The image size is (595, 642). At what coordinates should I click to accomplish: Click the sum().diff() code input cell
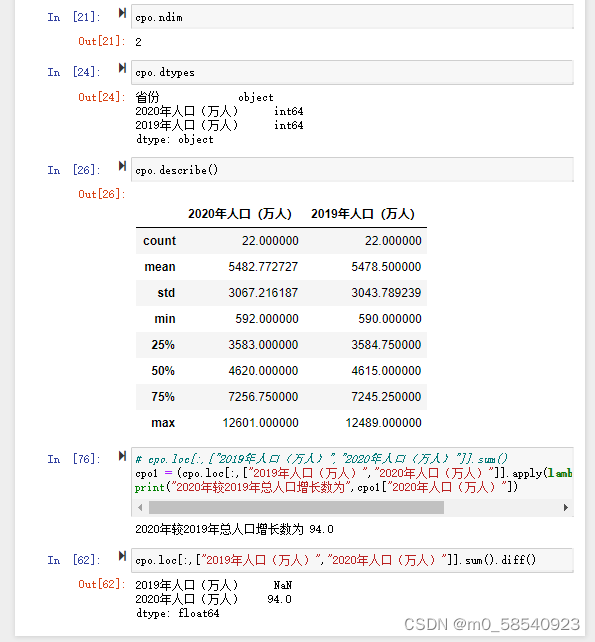tap(352, 560)
